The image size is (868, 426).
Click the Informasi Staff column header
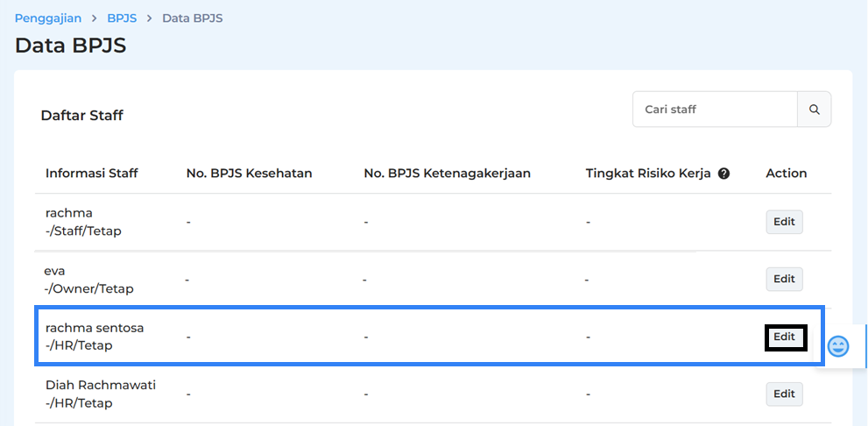point(92,174)
